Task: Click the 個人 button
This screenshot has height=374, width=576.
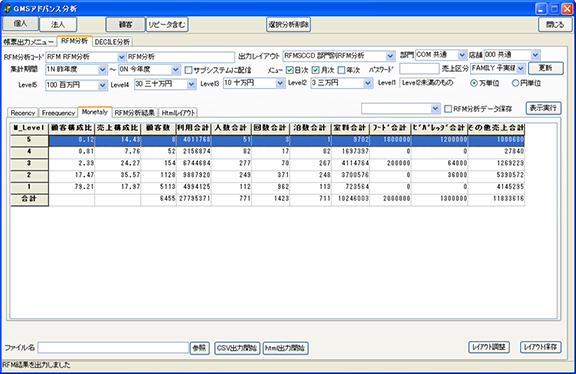Action: [21, 24]
